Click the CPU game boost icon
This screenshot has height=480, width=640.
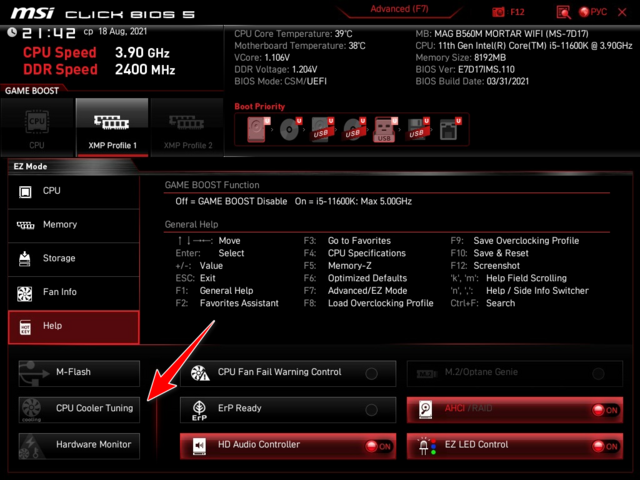[x=37, y=127]
